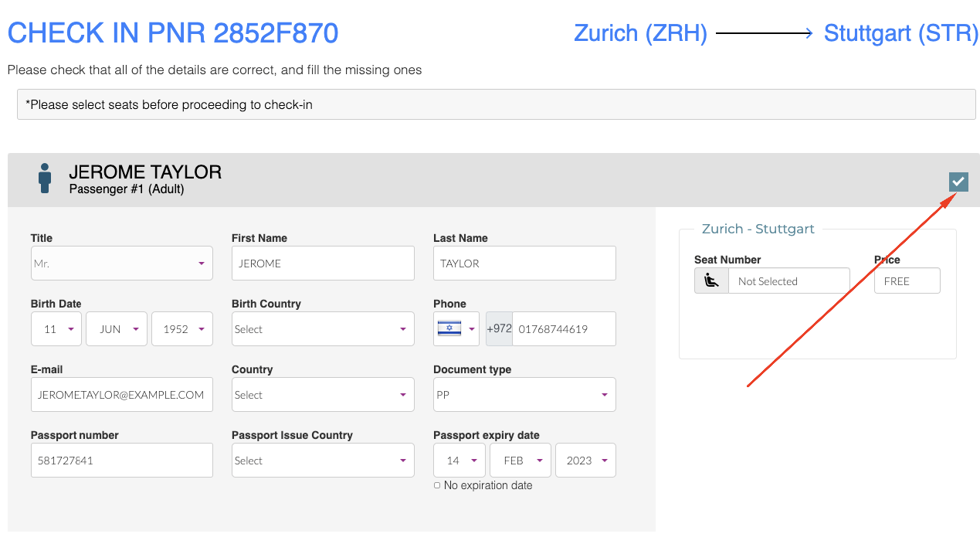Toggle the passenger #1 selection checkbox
Image resolution: width=980 pixels, height=544 pixels.
click(958, 182)
